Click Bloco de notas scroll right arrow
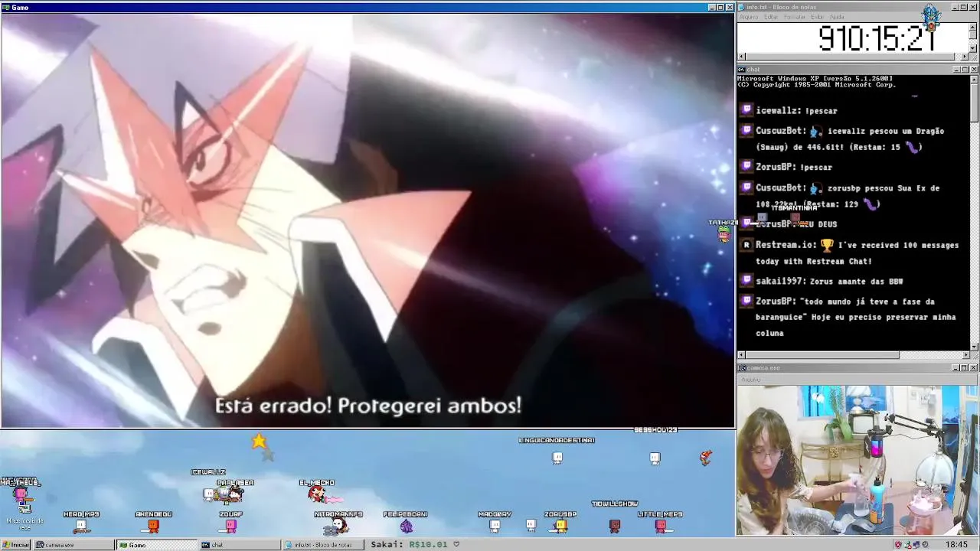 click(x=965, y=57)
